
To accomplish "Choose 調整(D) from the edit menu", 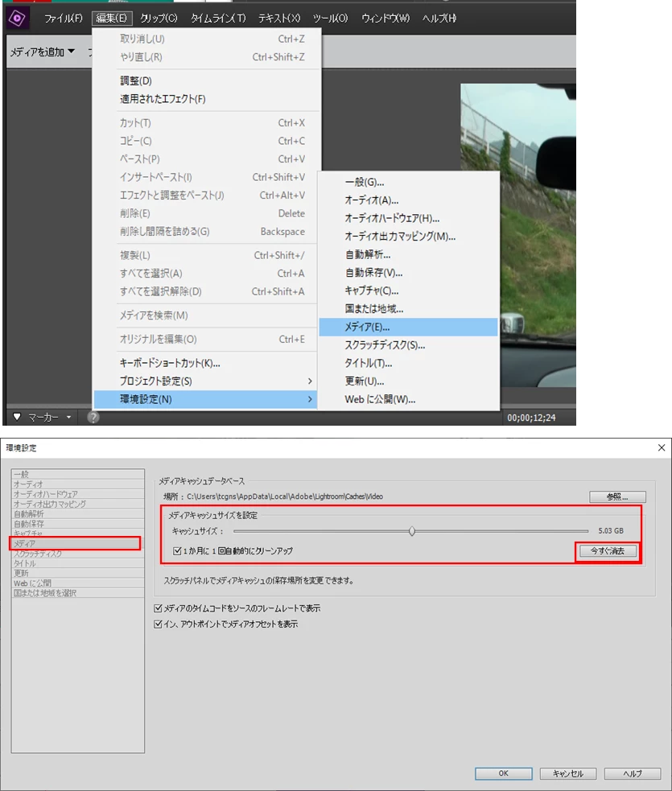I will 206,80.
